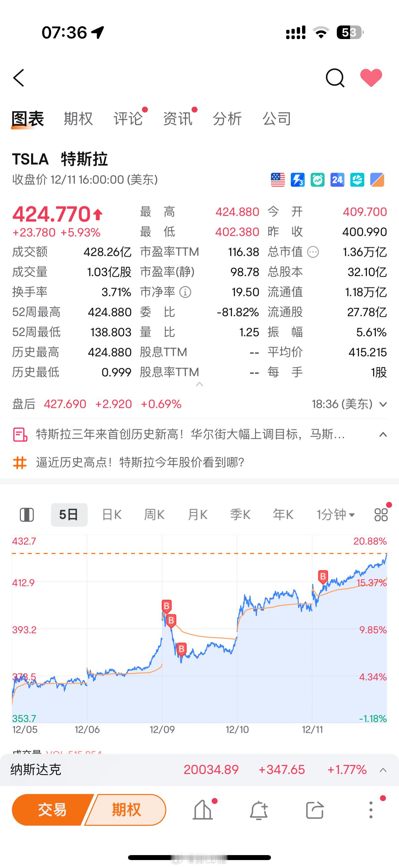The height and width of the screenshot is (868, 399).
Task: Select the 季K chart period
Action: coord(241,515)
